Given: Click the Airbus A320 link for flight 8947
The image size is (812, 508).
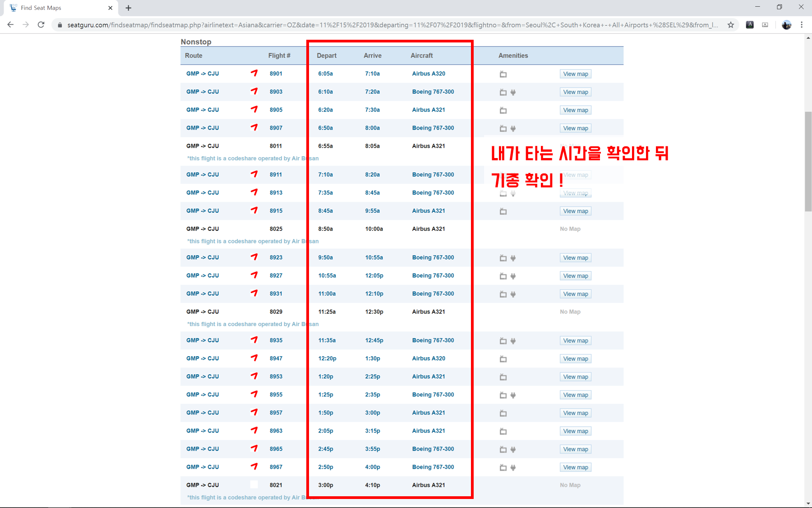Looking at the screenshot, I should pyautogui.click(x=429, y=359).
